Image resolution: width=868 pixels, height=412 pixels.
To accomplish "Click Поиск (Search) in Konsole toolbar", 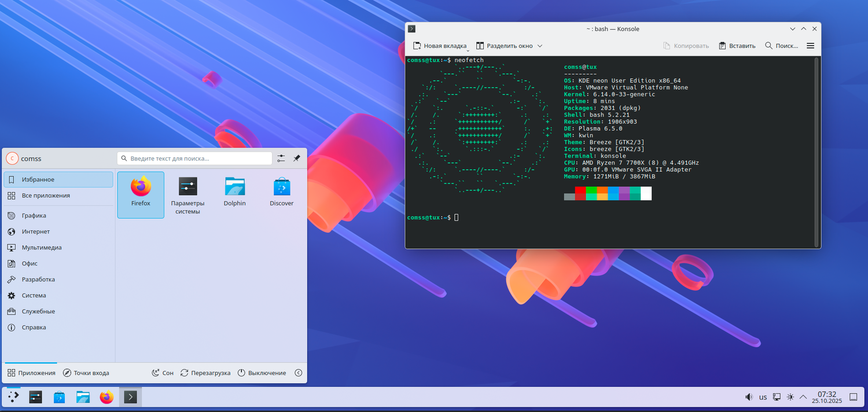I will pyautogui.click(x=781, y=46).
